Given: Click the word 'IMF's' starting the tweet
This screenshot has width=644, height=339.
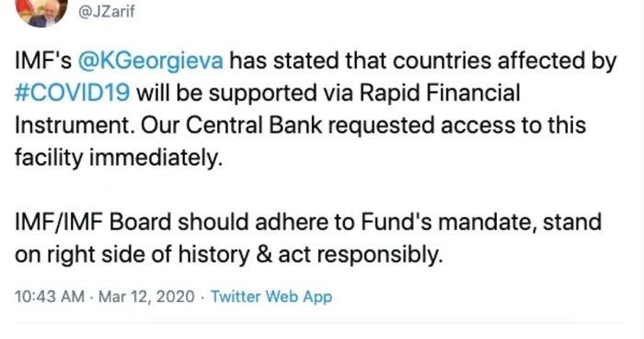Looking at the screenshot, I should pos(43,61).
